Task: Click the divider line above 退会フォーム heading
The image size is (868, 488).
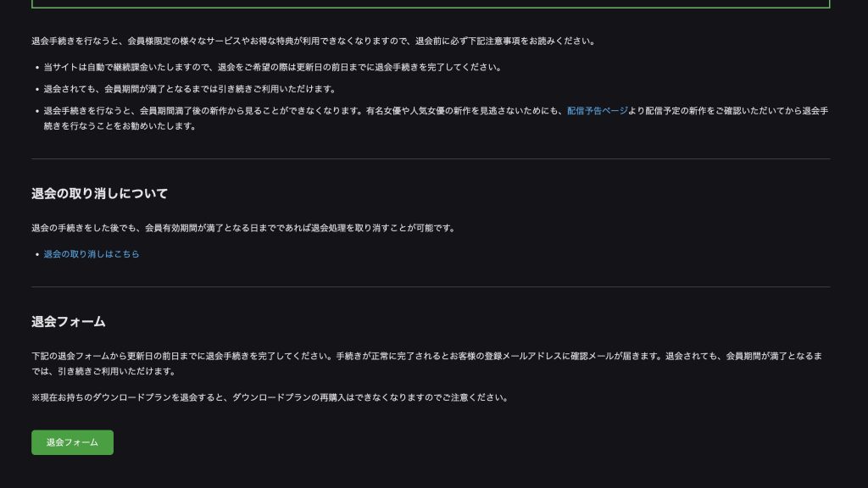Action: point(431,286)
